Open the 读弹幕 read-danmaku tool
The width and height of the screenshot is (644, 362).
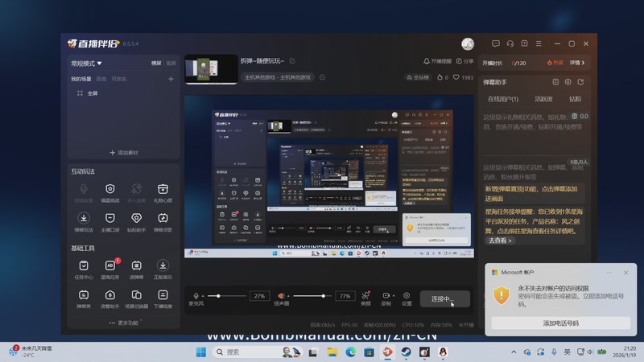click(x=136, y=269)
